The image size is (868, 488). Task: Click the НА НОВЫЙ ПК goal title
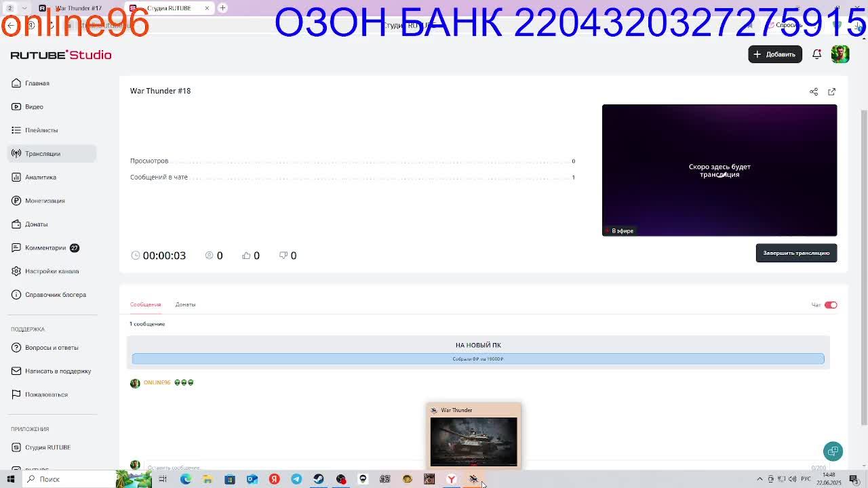click(x=478, y=345)
